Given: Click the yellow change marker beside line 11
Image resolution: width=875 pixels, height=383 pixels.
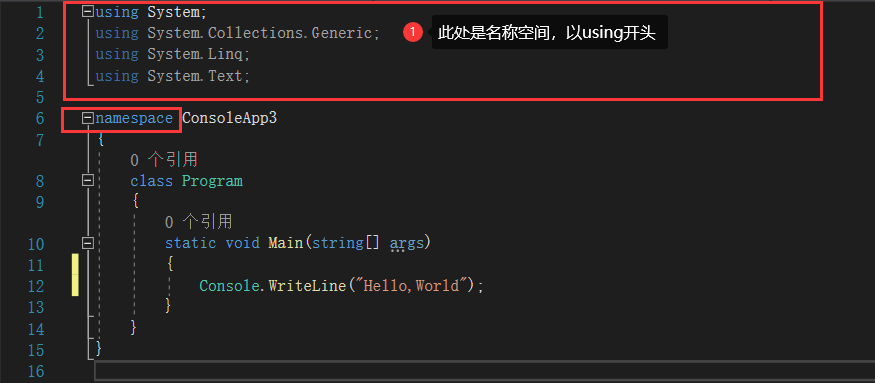Looking at the screenshot, I should (x=75, y=264).
